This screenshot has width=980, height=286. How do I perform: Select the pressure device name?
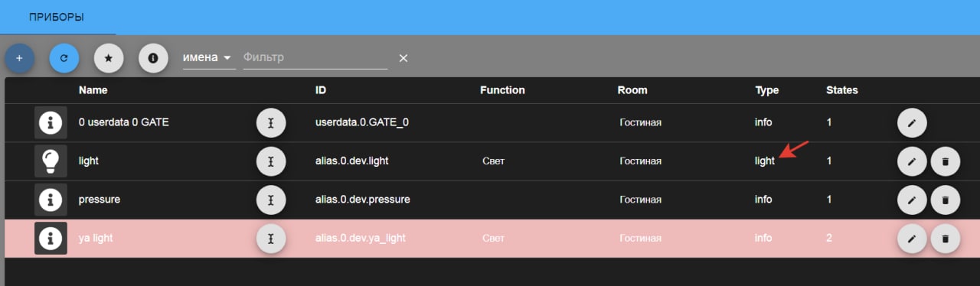point(100,200)
